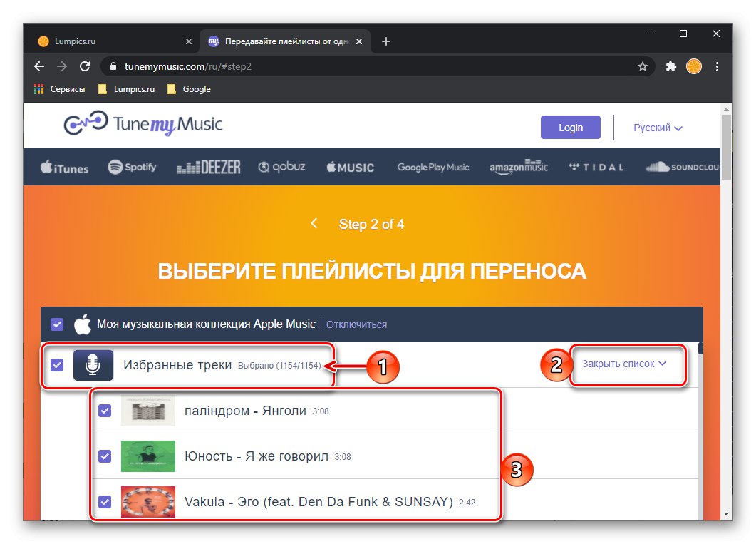Collapse with Закрыть список
The image size is (756, 544).
pyautogui.click(x=624, y=364)
